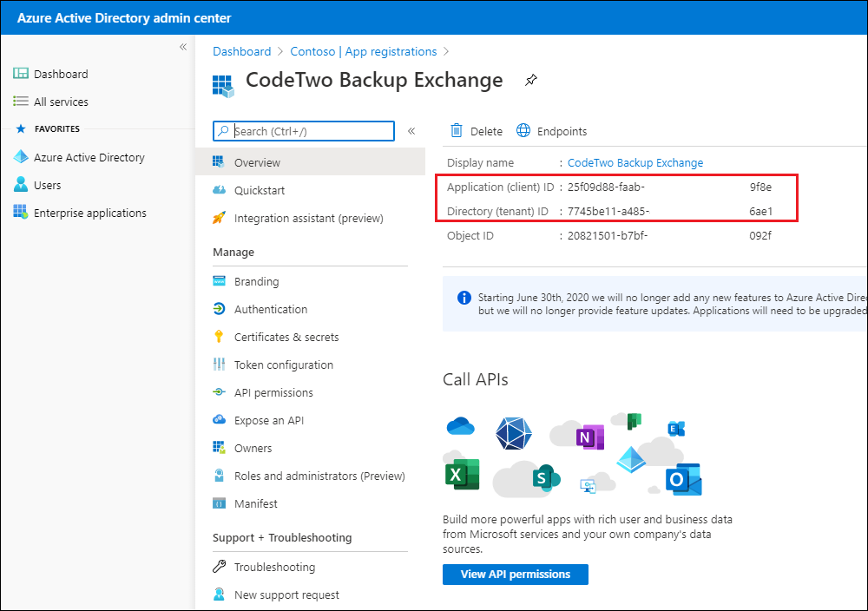Click the Delete trash can icon
Screen dimensions: 868x611
tap(457, 130)
